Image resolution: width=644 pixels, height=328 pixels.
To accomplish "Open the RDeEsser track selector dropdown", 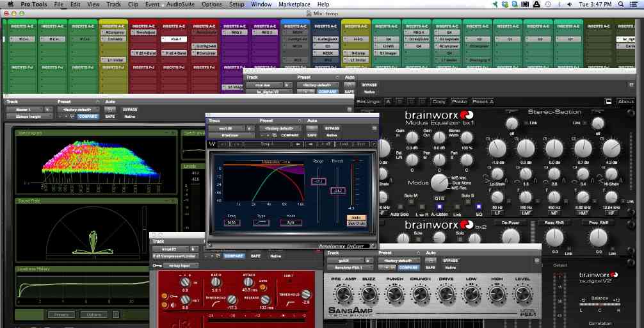I will tap(227, 128).
